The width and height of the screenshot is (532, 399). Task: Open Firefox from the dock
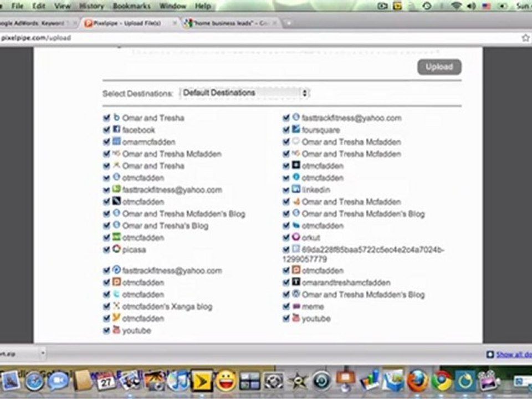tap(417, 381)
